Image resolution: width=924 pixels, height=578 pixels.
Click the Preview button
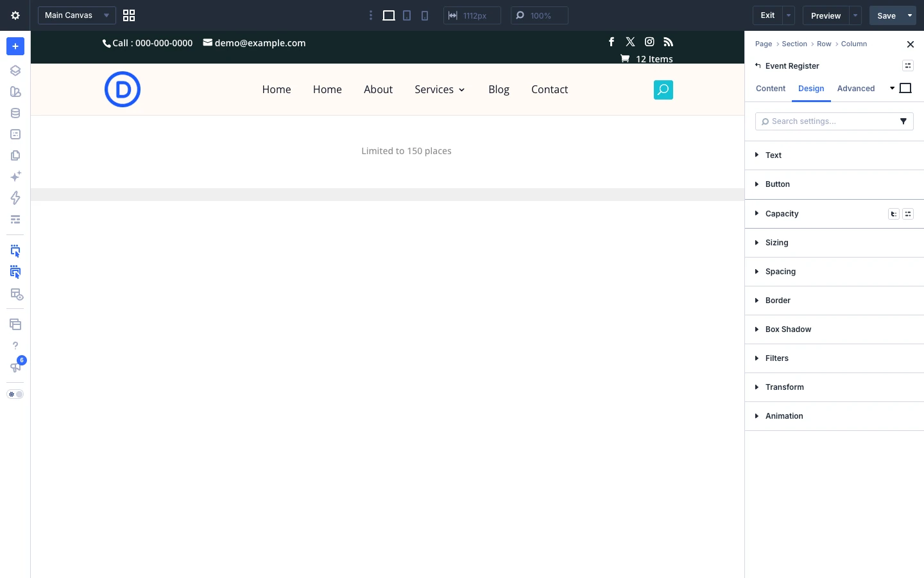pyautogui.click(x=826, y=15)
